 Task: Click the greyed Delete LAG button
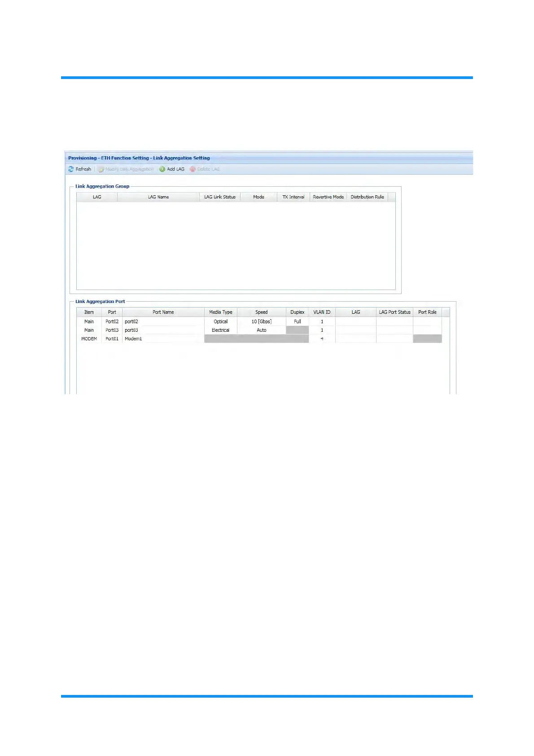205,169
